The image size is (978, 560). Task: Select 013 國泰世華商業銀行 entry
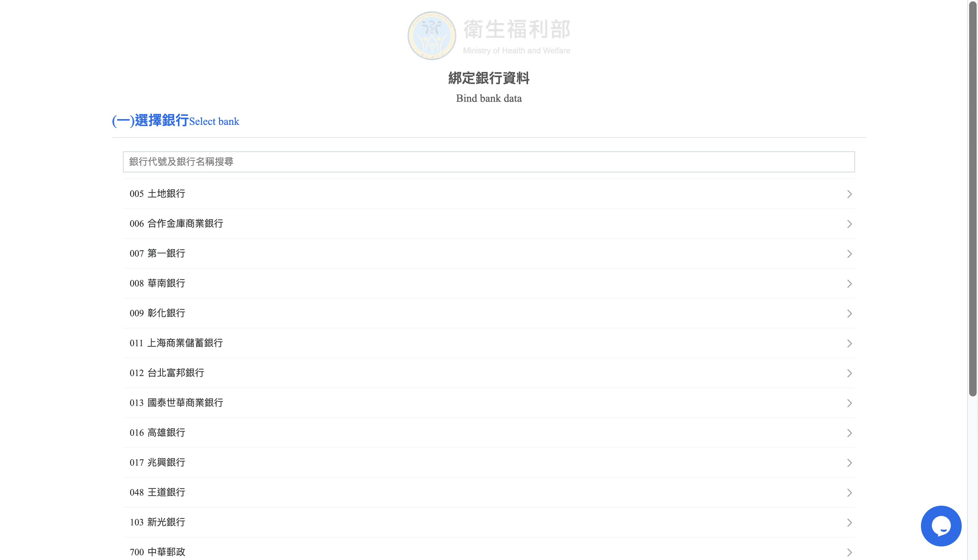(489, 403)
